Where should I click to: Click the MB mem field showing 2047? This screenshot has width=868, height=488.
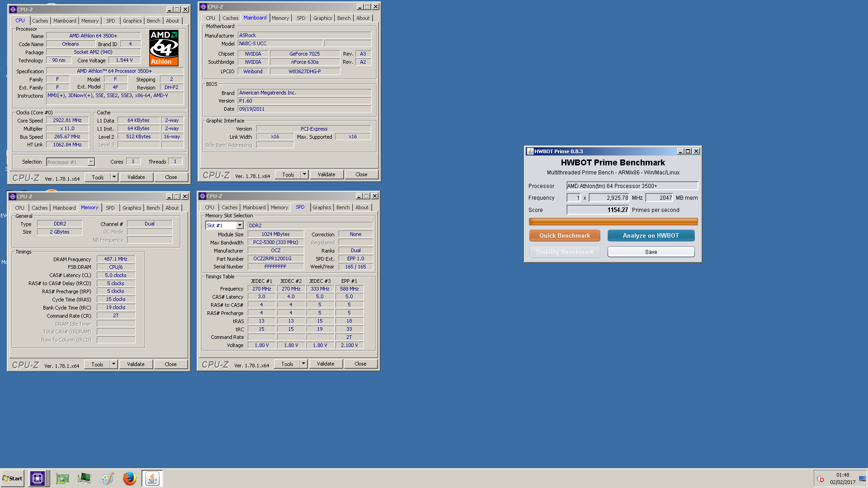660,197
